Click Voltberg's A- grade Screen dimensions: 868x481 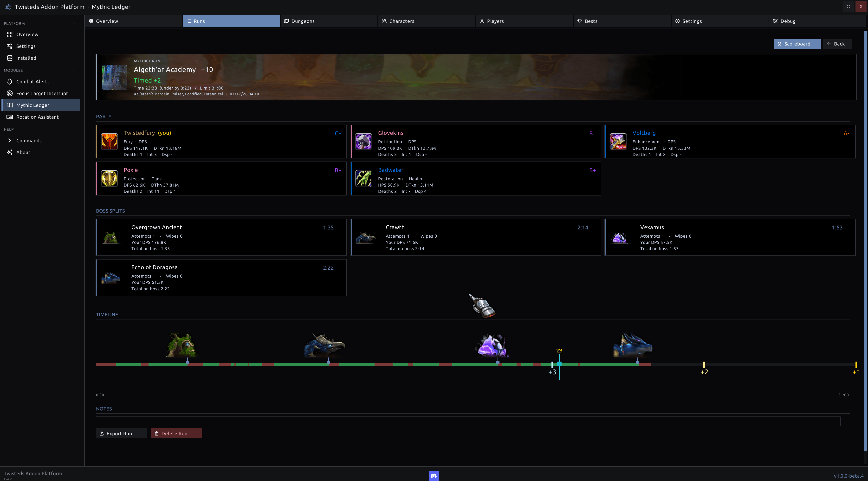pyautogui.click(x=846, y=133)
